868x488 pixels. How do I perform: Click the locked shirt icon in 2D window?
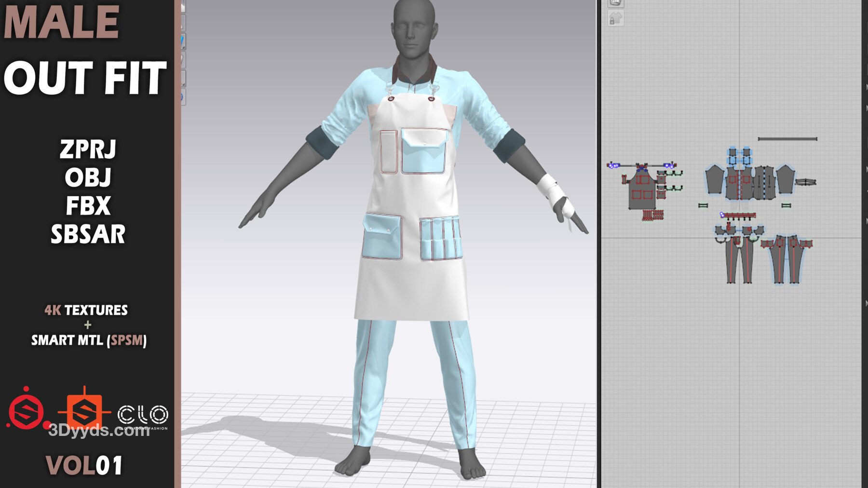click(x=615, y=19)
